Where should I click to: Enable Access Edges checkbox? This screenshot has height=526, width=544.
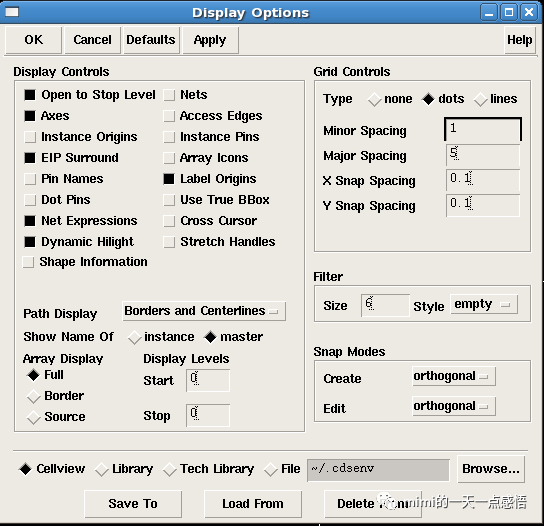point(169,116)
